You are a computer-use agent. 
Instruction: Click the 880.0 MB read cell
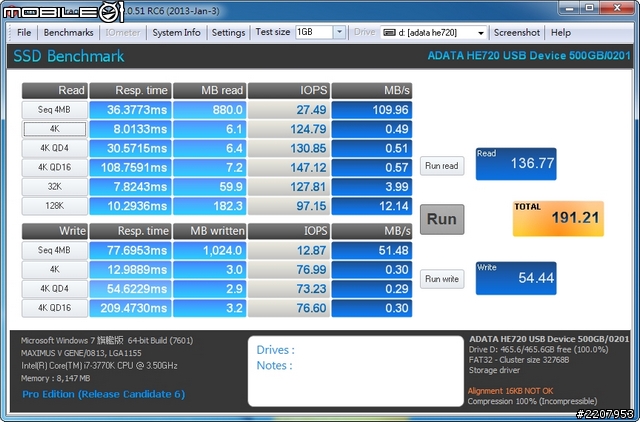(209, 110)
